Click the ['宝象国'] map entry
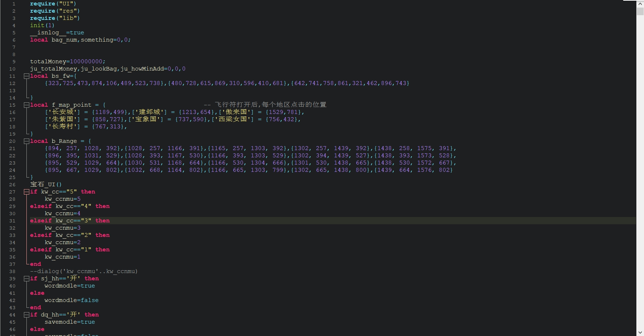This screenshot has height=336, width=644. (x=168, y=119)
